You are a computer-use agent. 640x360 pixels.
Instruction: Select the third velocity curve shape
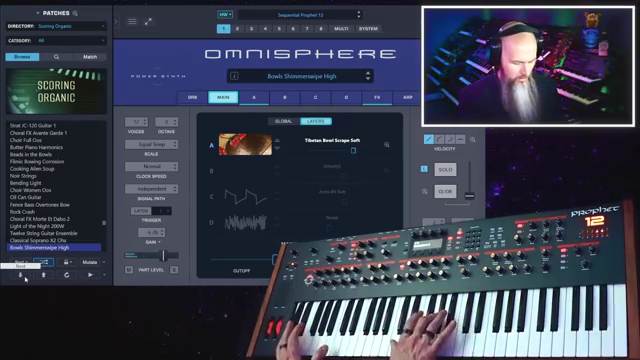pos(450,140)
